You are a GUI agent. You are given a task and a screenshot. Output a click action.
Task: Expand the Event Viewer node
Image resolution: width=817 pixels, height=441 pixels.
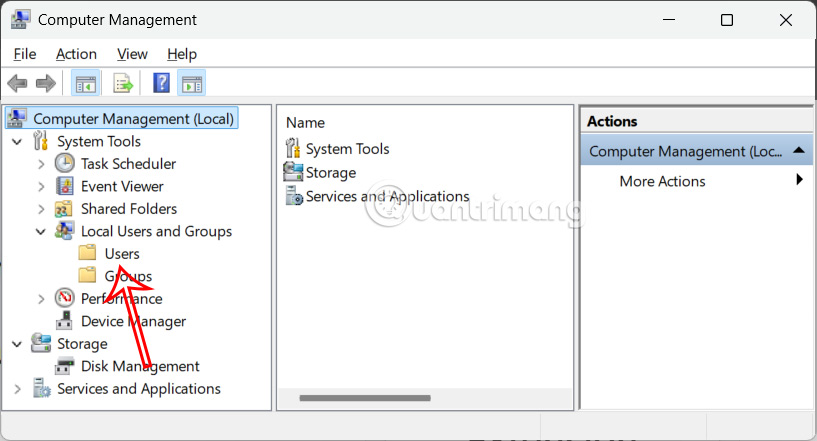click(x=41, y=187)
